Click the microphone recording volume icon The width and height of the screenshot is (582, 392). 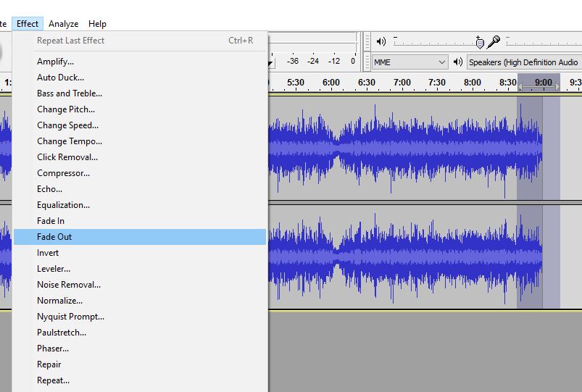[x=494, y=41]
